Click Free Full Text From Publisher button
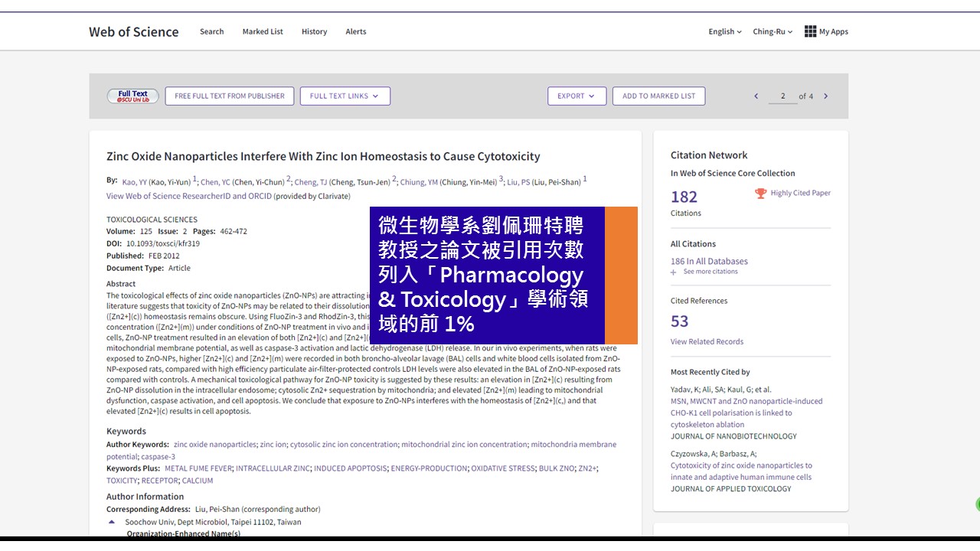The width and height of the screenshot is (980, 551). pos(229,96)
